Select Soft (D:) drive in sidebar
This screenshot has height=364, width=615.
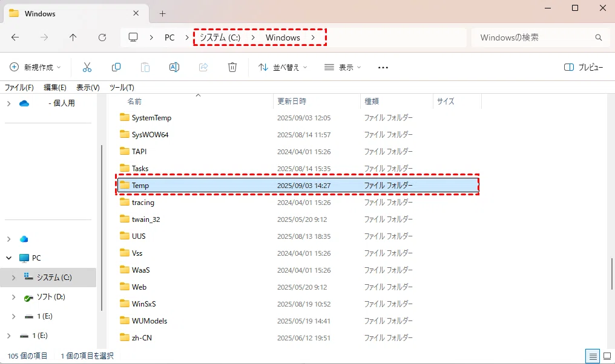pyautogui.click(x=51, y=297)
